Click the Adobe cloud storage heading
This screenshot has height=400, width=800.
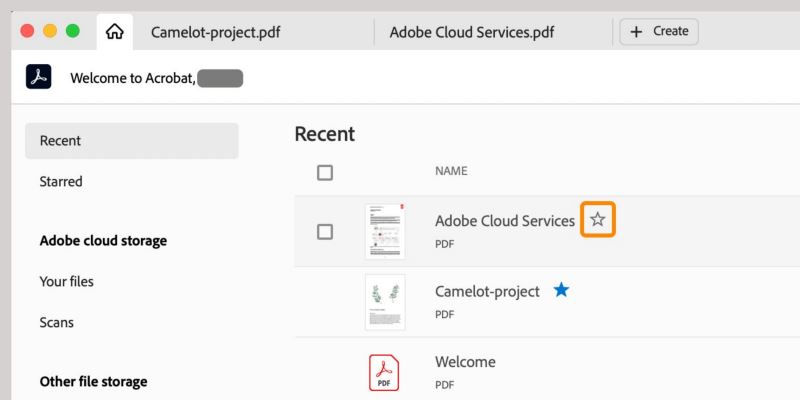coord(103,241)
